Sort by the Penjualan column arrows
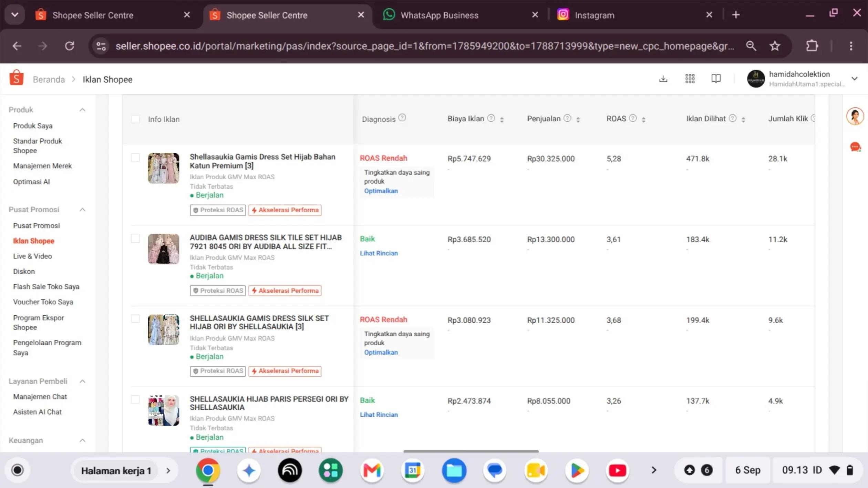The image size is (868, 488). click(578, 119)
